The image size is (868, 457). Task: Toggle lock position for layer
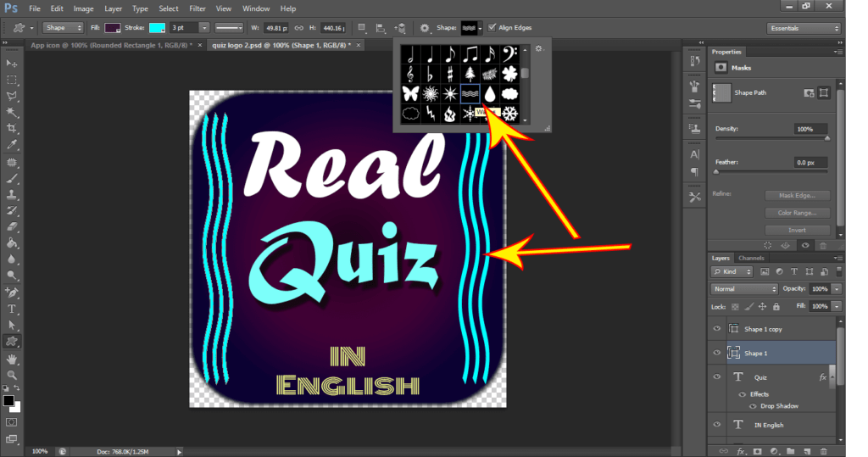point(762,306)
